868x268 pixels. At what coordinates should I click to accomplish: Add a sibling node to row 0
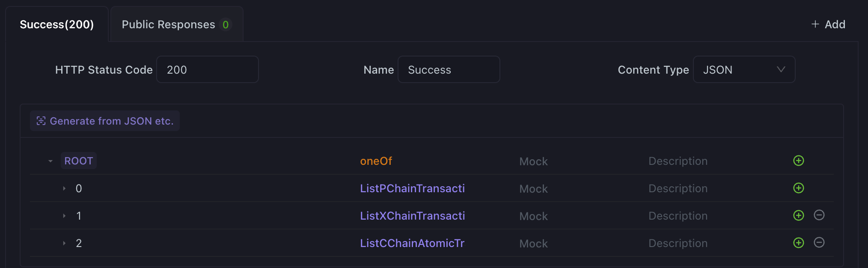799,188
